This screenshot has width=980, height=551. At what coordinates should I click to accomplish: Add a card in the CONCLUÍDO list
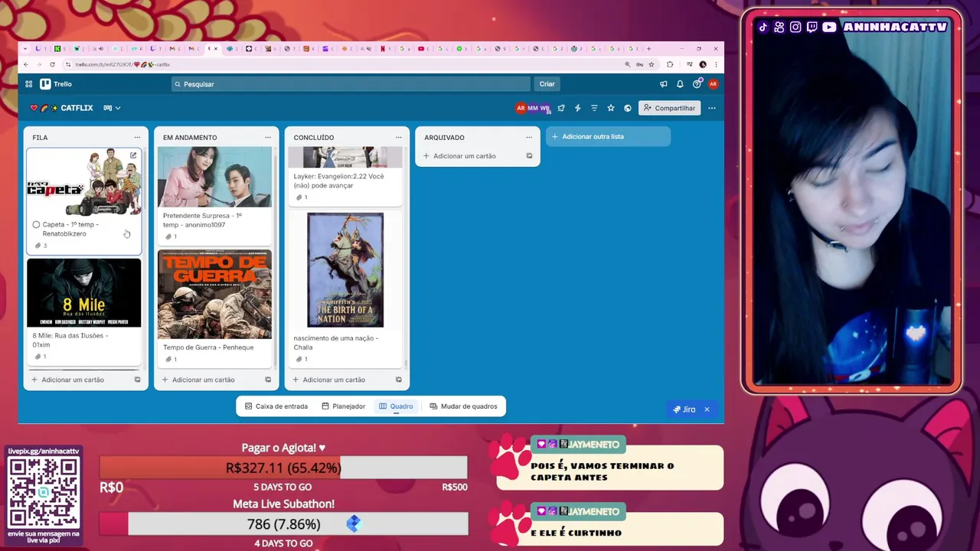click(334, 380)
